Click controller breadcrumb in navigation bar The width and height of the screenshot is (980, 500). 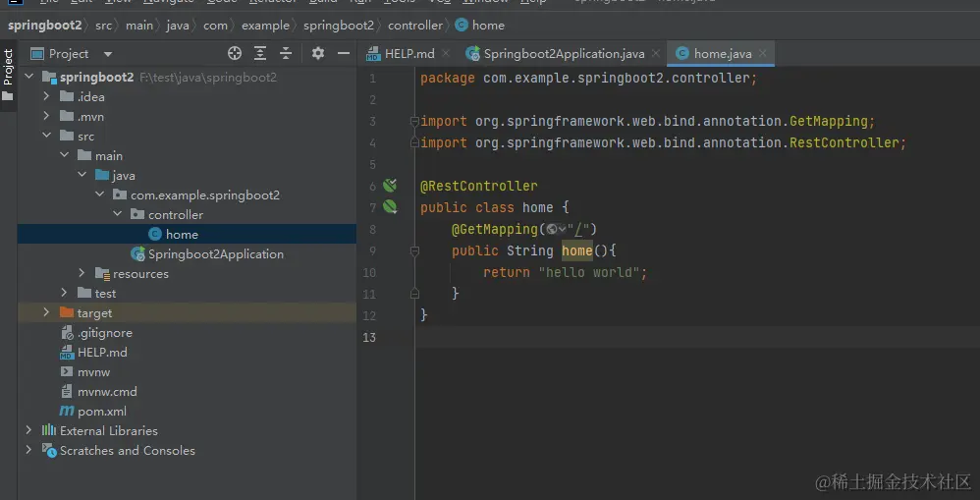[415, 26]
